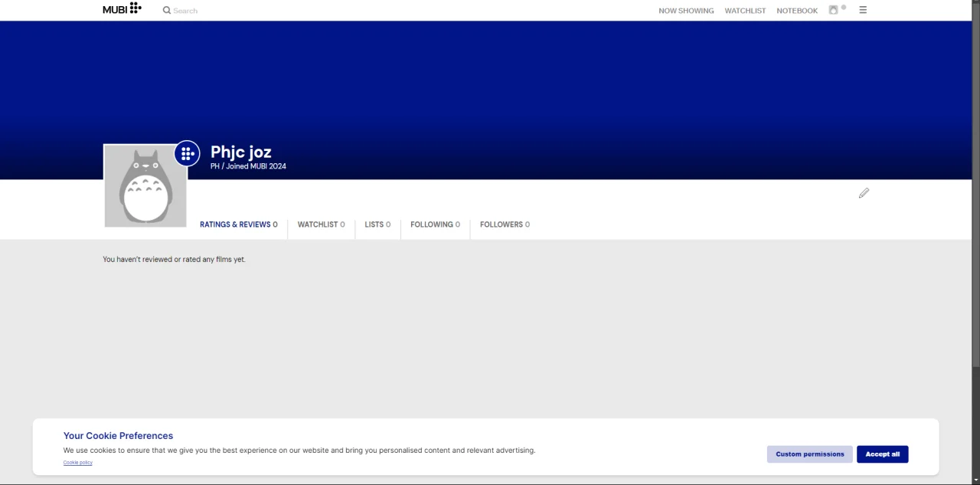This screenshot has width=980, height=485.
Task: Click the search magnifier icon
Action: (x=167, y=11)
